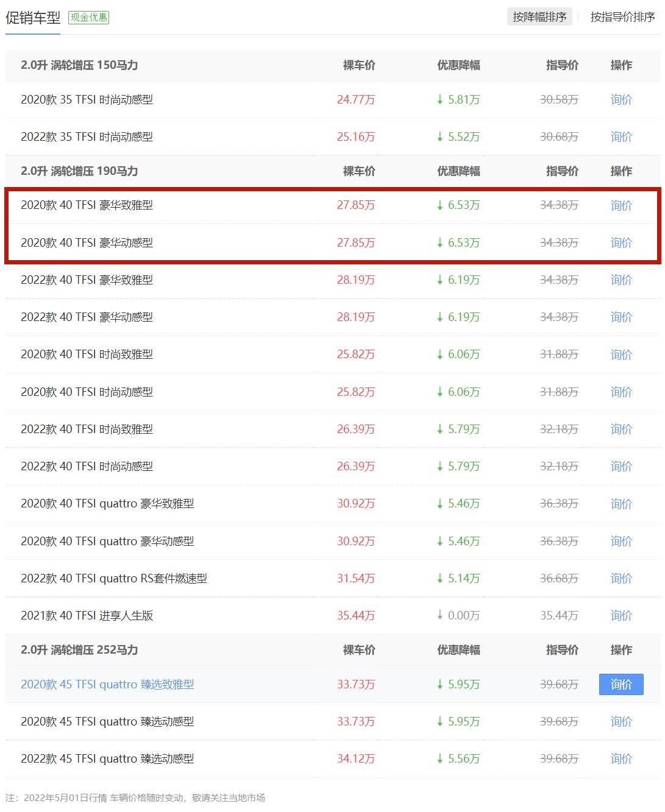The width and height of the screenshot is (665, 812).
Task: Open highlighted 2020款 45 TFSI quattro 臻选致雅型 link
Action: pos(107,685)
